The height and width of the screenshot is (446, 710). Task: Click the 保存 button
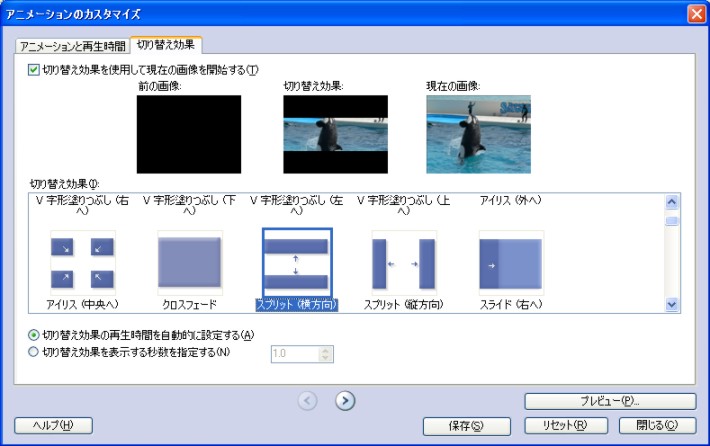(x=466, y=426)
